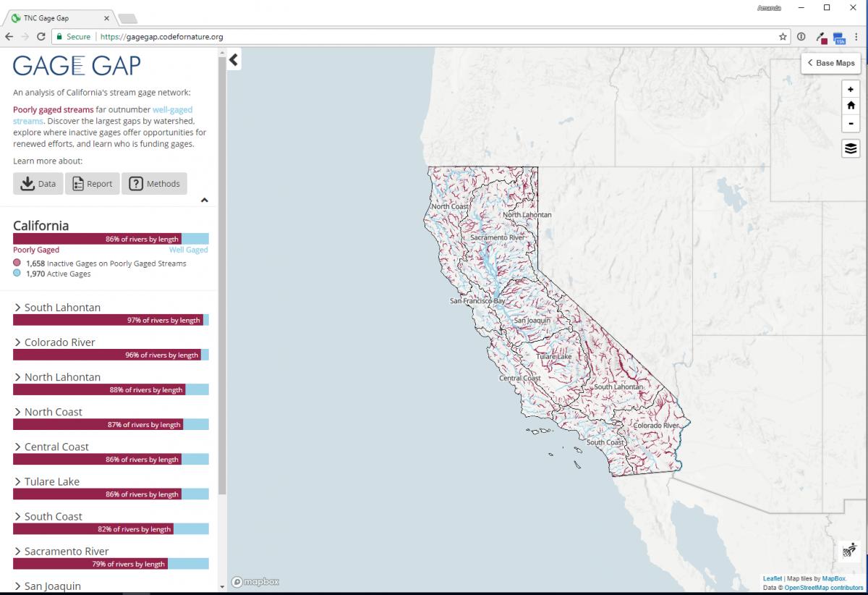The height and width of the screenshot is (595, 868).
Task: Bookmark this page with the star
Action: pos(783,36)
